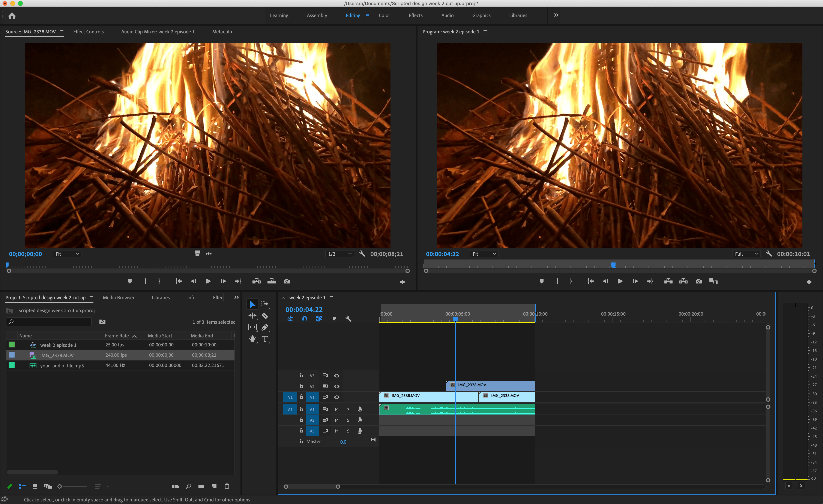Open Source monitor Fit zoom dropdown

point(67,254)
